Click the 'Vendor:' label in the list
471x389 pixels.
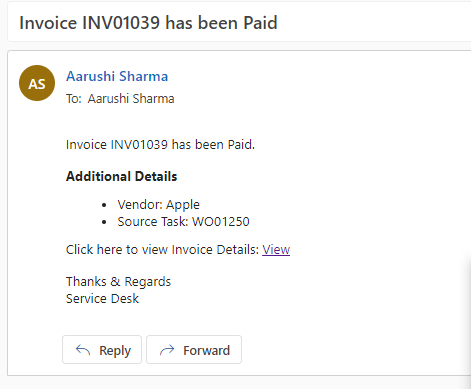[x=140, y=204]
